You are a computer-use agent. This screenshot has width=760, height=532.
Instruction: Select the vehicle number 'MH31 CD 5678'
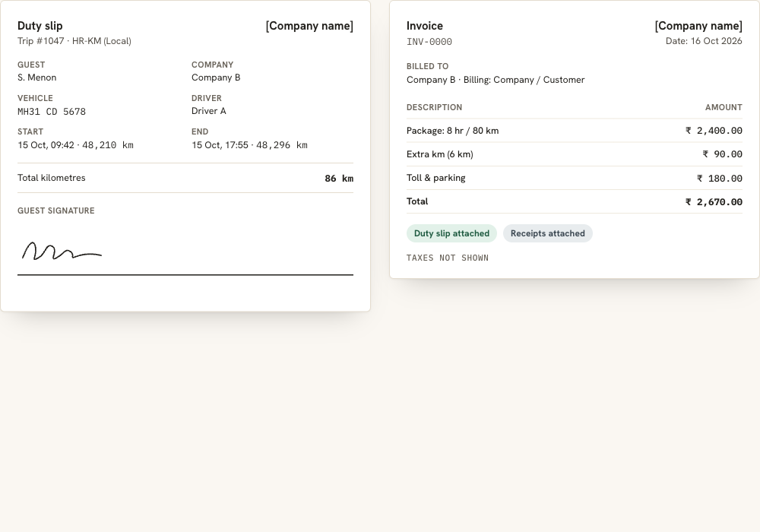pyautogui.click(x=52, y=112)
